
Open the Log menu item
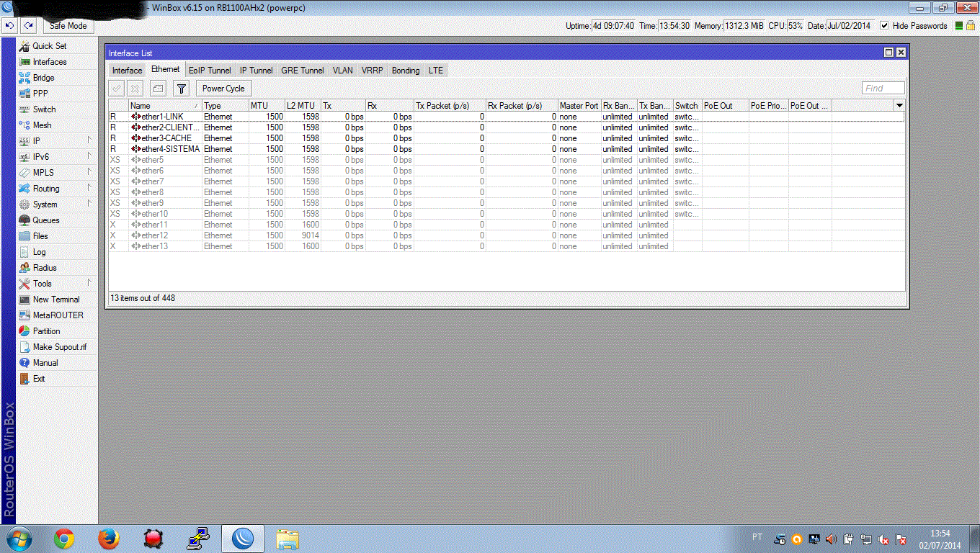[57, 252]
